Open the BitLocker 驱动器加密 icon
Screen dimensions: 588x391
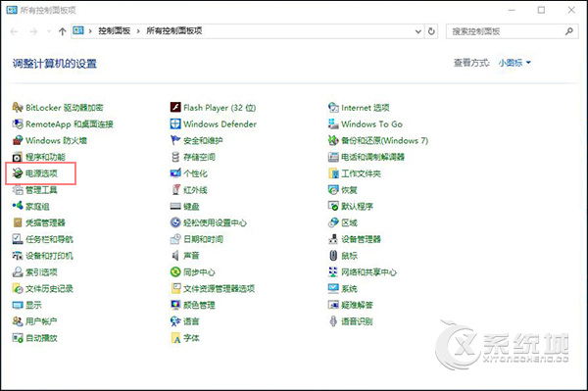(x=18, y=108)
